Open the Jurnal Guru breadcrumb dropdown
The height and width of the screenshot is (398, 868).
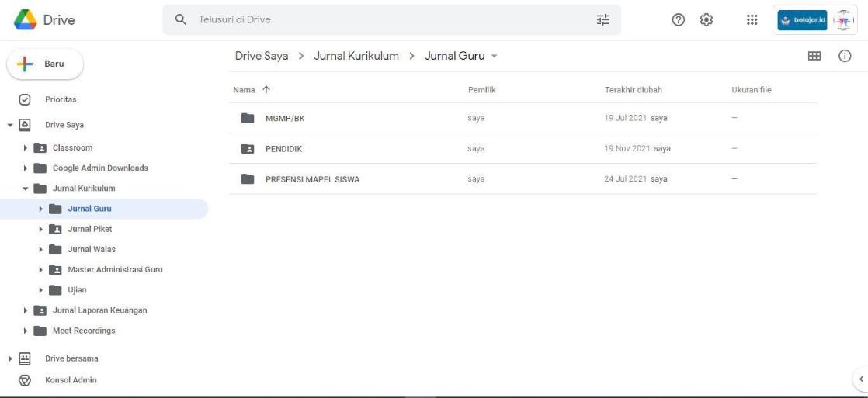click(x=493, y=57)
